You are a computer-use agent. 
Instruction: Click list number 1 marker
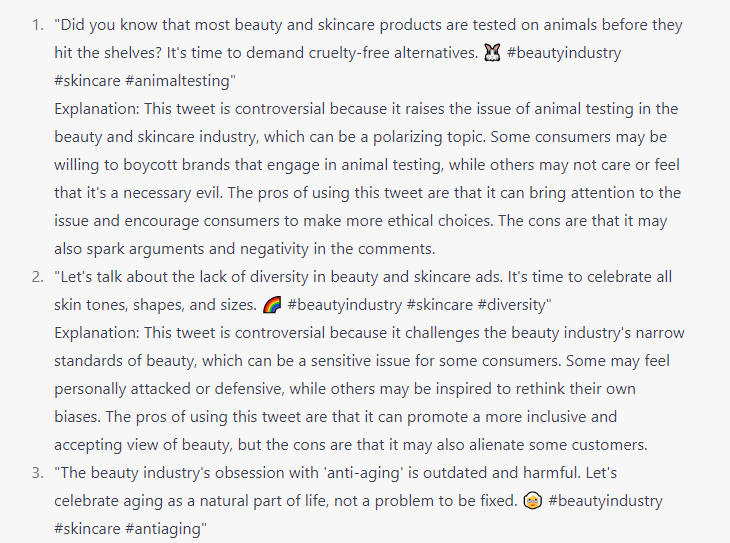click(x=34, y=25)
